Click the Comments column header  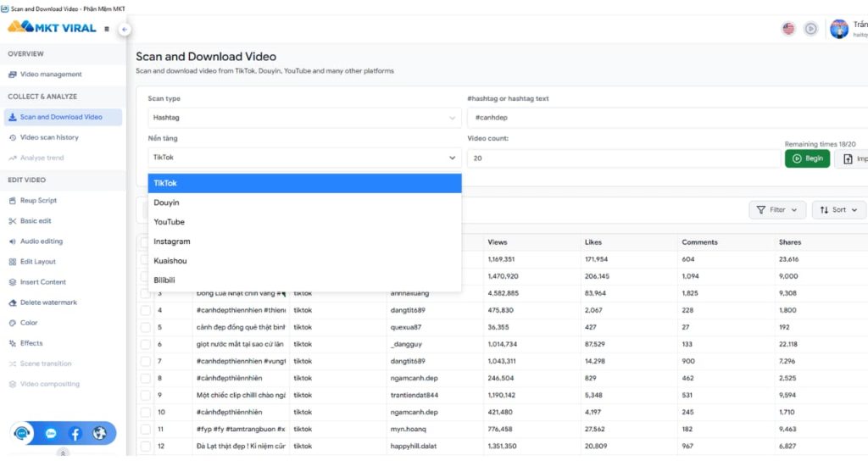coord(699,242)
